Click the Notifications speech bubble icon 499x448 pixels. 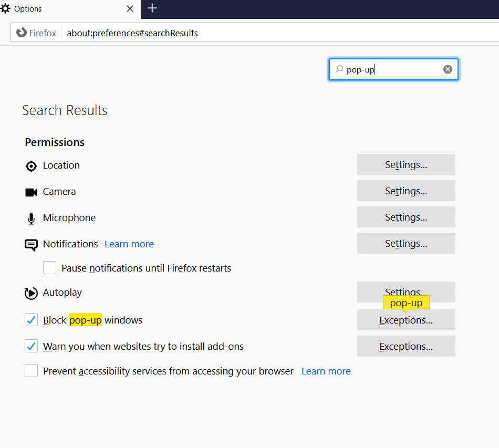click(31, 245)
